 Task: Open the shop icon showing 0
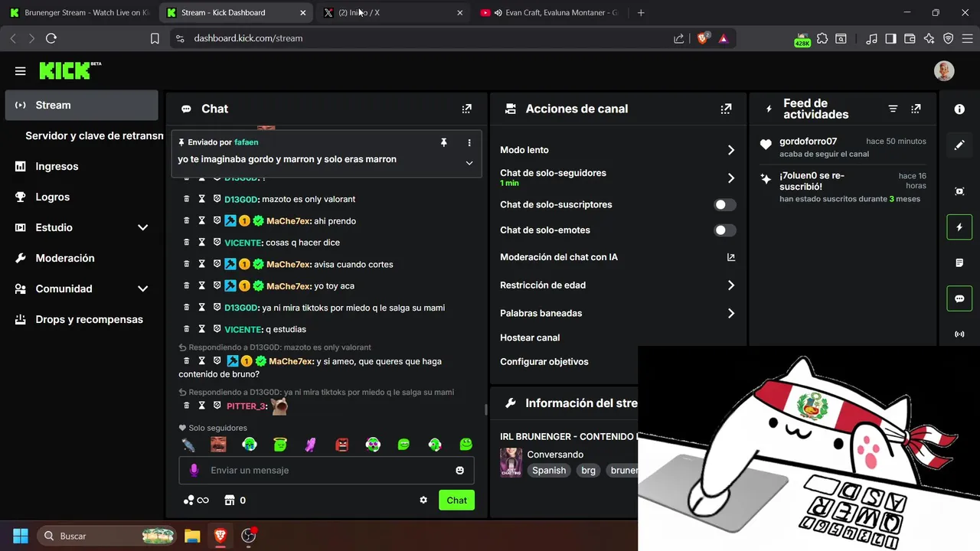[x=229, y=500]
